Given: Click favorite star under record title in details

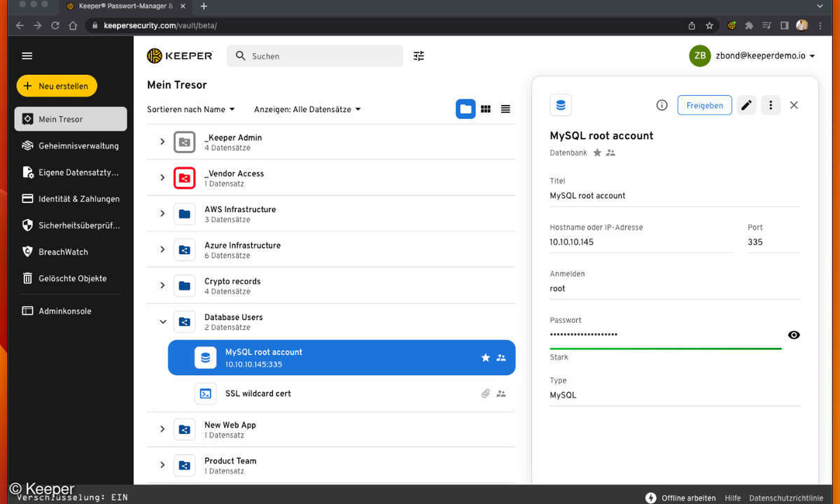Looking at the screenshot, I should click(597, 153).
